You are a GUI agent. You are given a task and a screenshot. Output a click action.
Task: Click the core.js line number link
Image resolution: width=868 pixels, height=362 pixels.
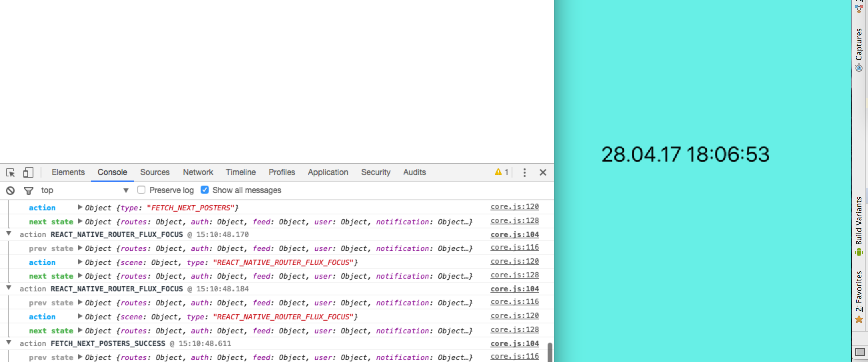(514, 207)
